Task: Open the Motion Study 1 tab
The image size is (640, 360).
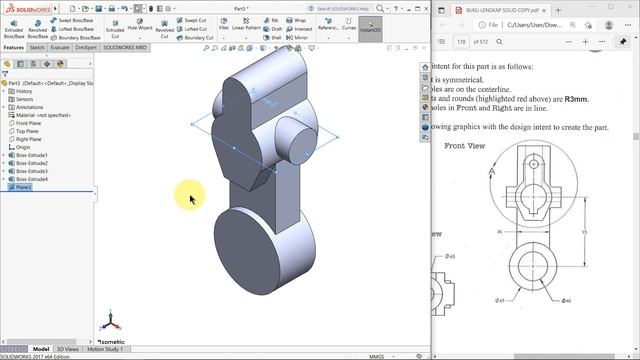Action: point(105,349)
